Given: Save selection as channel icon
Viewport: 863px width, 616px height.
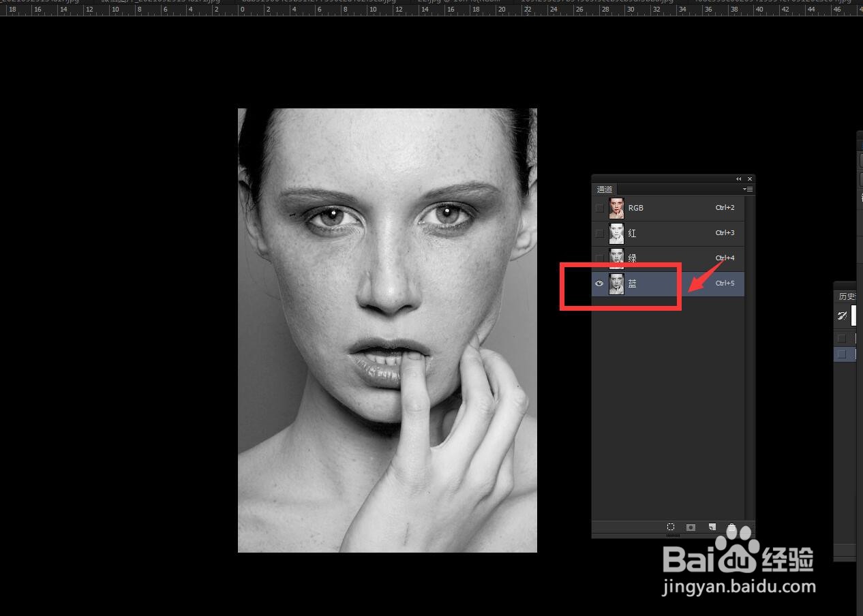Looking at the screenshot, I should (691, 527).
